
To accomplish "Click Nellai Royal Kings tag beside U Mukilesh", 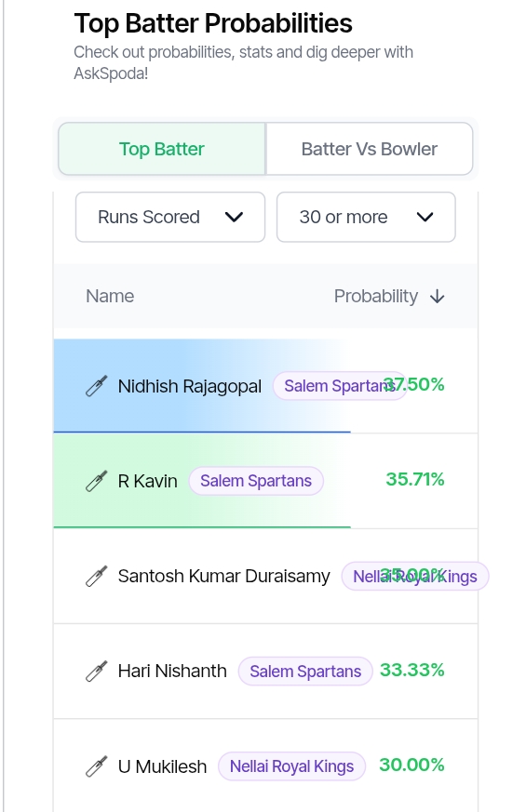I will (x=291, y=766).
